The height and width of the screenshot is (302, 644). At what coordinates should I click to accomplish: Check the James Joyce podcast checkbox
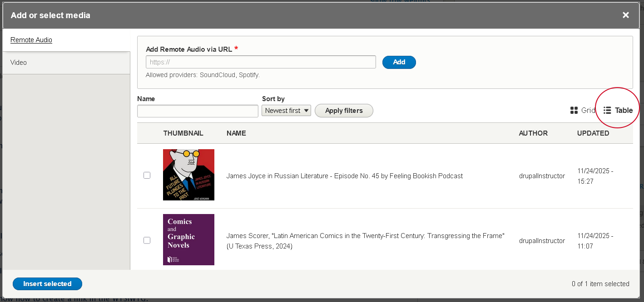point(147,175)
